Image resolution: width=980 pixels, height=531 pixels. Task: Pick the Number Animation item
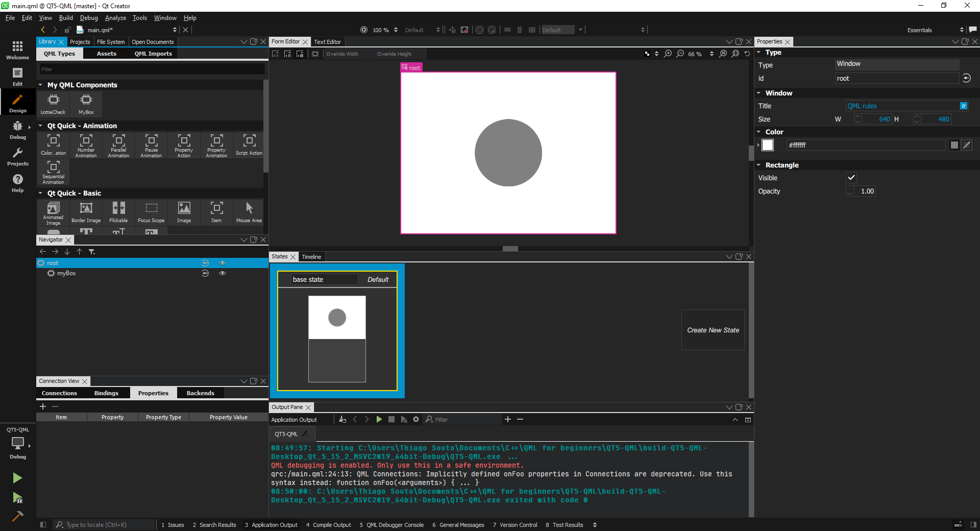(86, 146)
